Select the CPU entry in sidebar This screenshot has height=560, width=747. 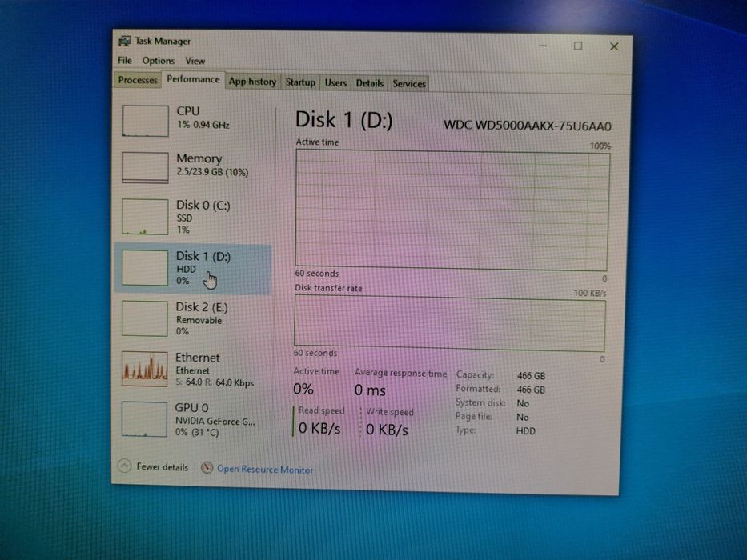click(194, 119)
